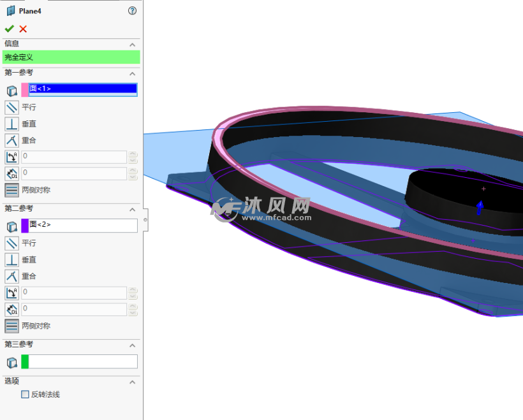Toggle offset distance in second reference
523x420 pixels.
point(11,309)
